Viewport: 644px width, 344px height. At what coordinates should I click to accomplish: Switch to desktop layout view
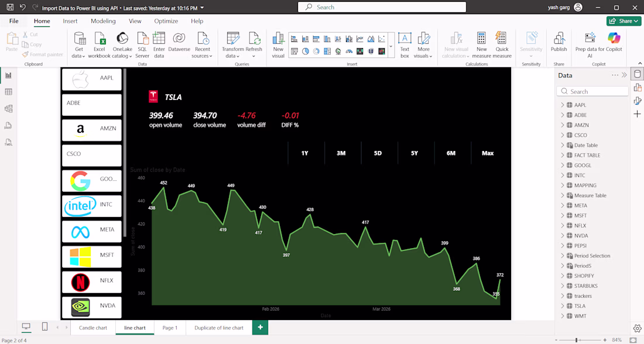coord(26,327)
